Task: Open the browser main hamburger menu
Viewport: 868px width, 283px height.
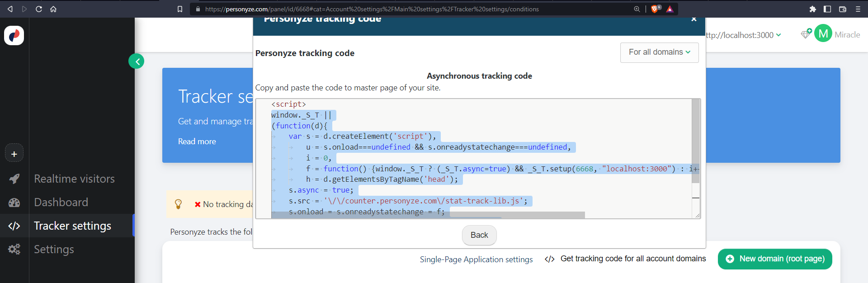Action: [x=858, y=9]
